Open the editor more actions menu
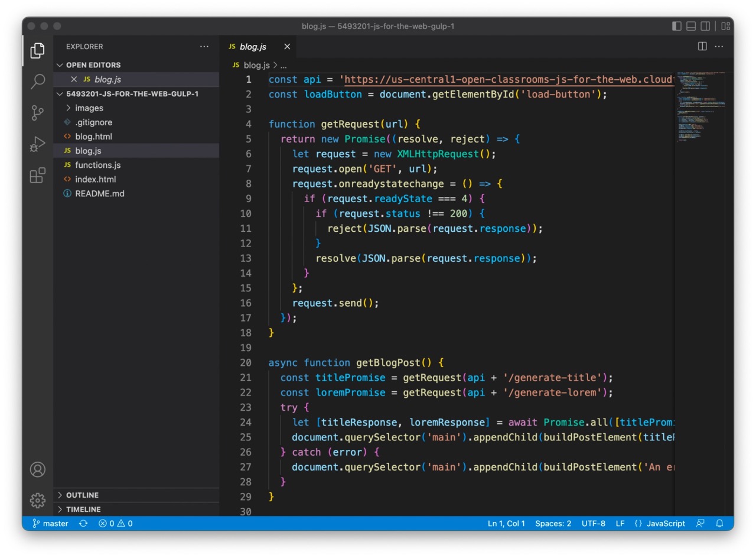This screenshot has width=756, height=558. tap(718, 46)
